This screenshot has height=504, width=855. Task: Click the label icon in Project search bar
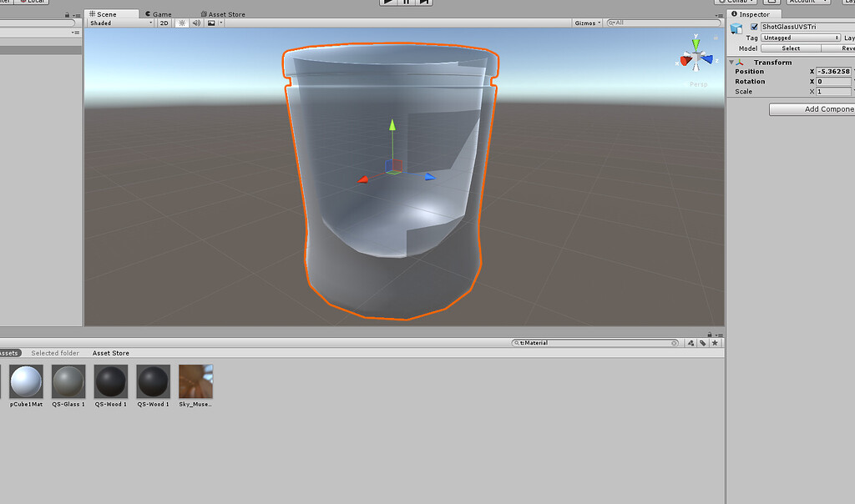(701, 342)
